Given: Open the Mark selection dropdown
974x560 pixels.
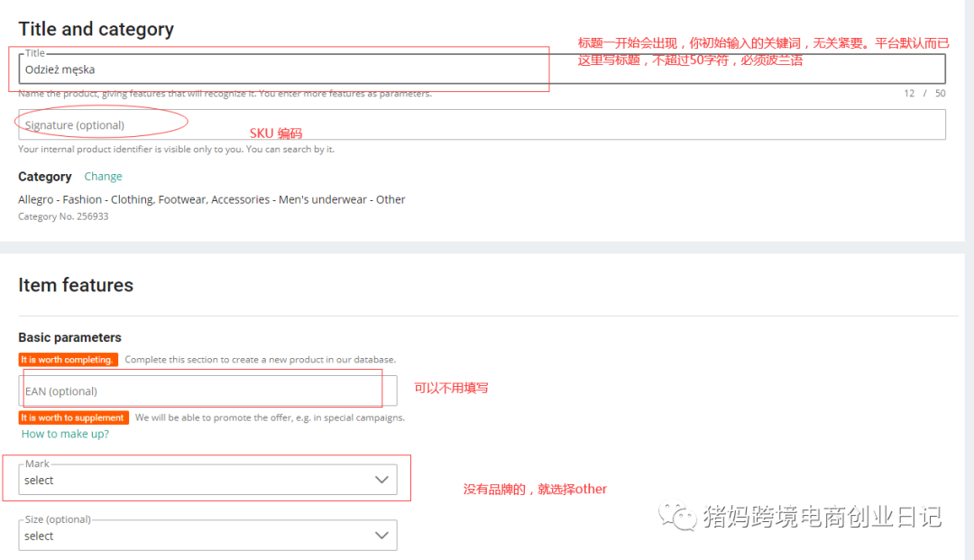Looking at the screenshot, I should 207,480.
